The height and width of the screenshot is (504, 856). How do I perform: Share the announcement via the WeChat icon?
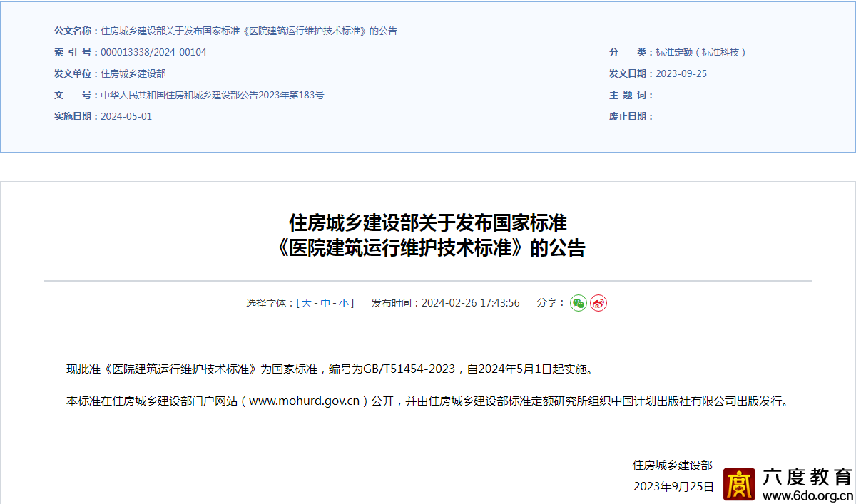coord(578,303)
